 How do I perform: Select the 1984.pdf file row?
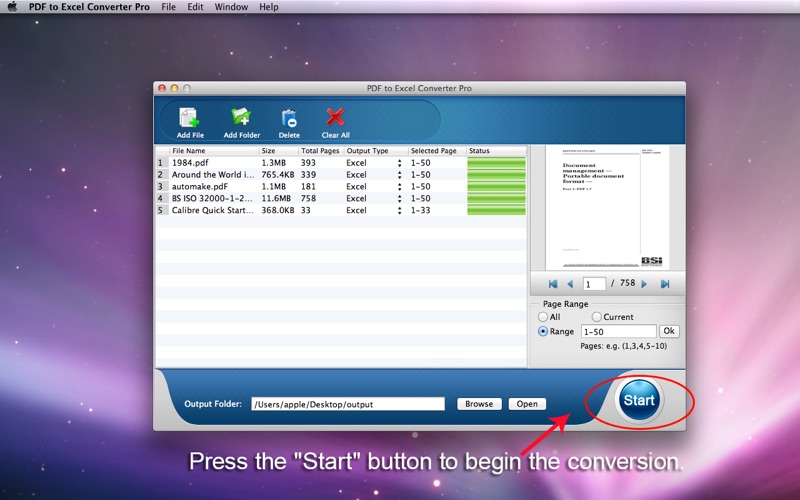pyautogui.click(x=341, y=163)
